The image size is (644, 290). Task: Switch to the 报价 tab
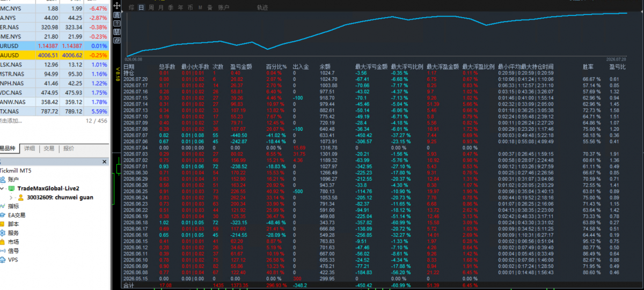pos(69,149)
